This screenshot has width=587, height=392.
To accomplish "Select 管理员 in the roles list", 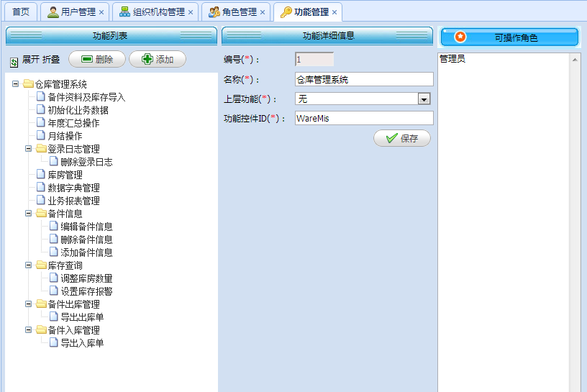I will 452,59.
